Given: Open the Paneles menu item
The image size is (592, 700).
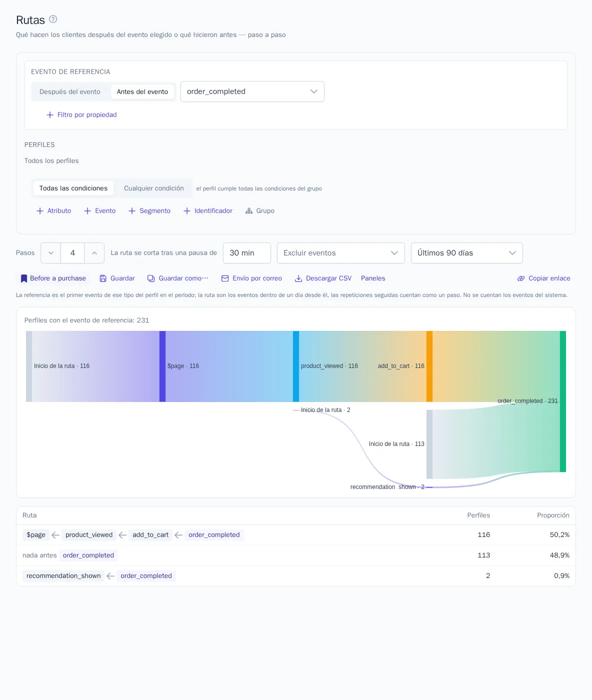Looking at the screenshot, I should click(x=373, y=278).
